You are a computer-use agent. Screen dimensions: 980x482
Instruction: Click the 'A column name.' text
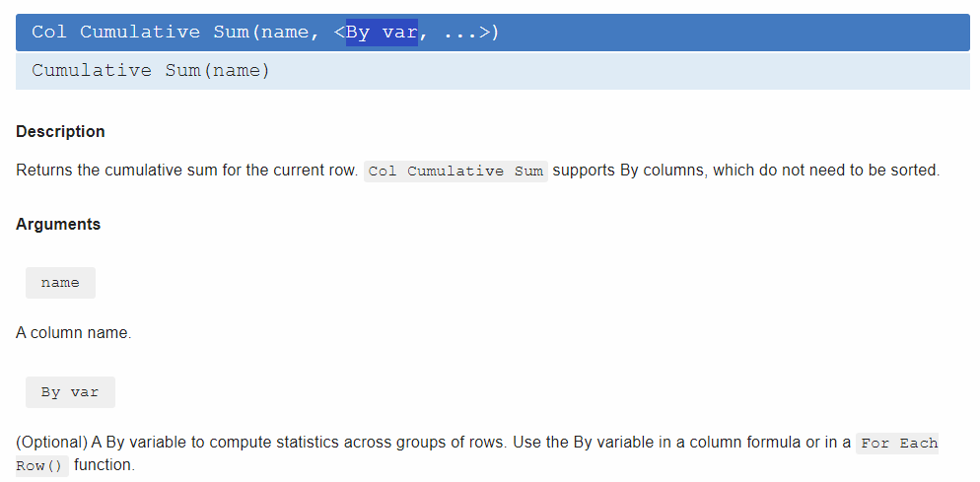coord(73,333)
